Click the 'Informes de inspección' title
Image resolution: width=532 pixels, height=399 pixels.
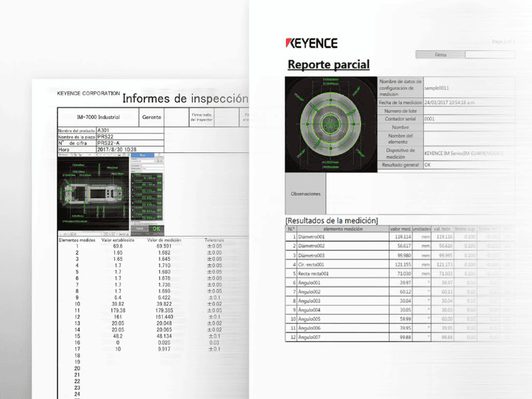(186, 98)
